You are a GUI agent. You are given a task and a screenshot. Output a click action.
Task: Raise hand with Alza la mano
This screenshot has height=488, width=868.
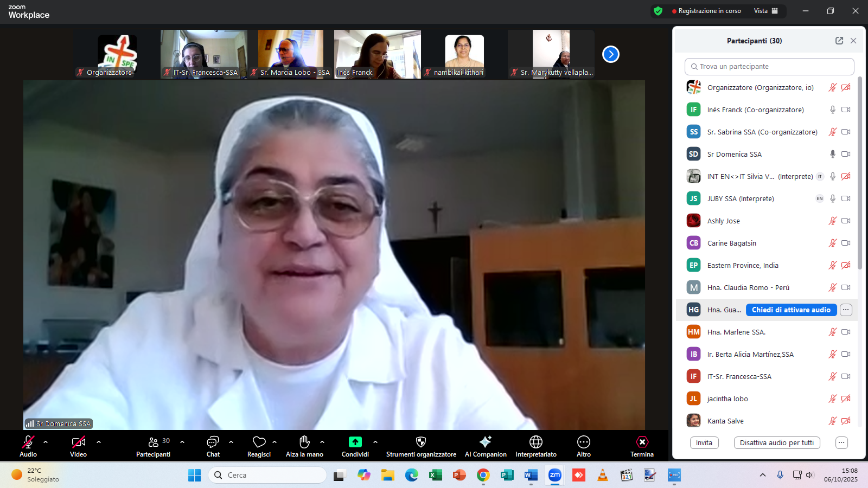coord(304,442)
